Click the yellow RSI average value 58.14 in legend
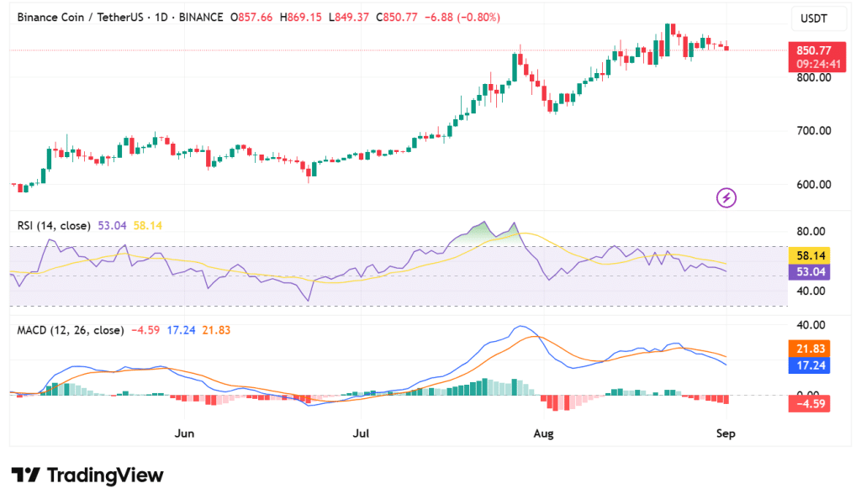861x504 pixels. click(148, 225)
